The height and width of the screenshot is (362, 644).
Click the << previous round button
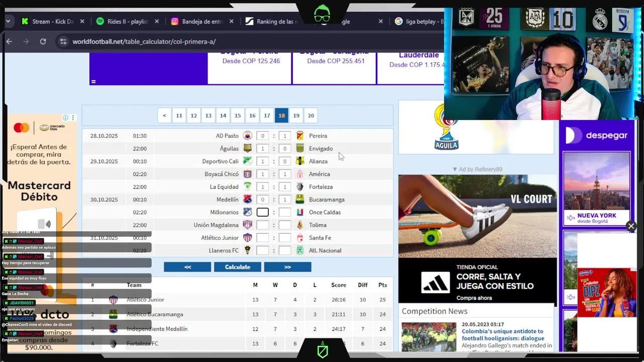[x=187, y=267]
